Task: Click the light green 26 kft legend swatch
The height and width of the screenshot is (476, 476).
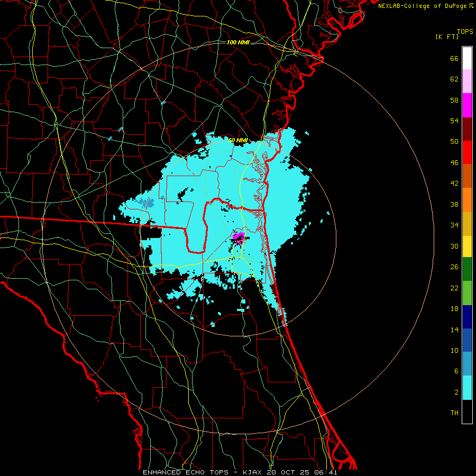Action: point(467,293)
